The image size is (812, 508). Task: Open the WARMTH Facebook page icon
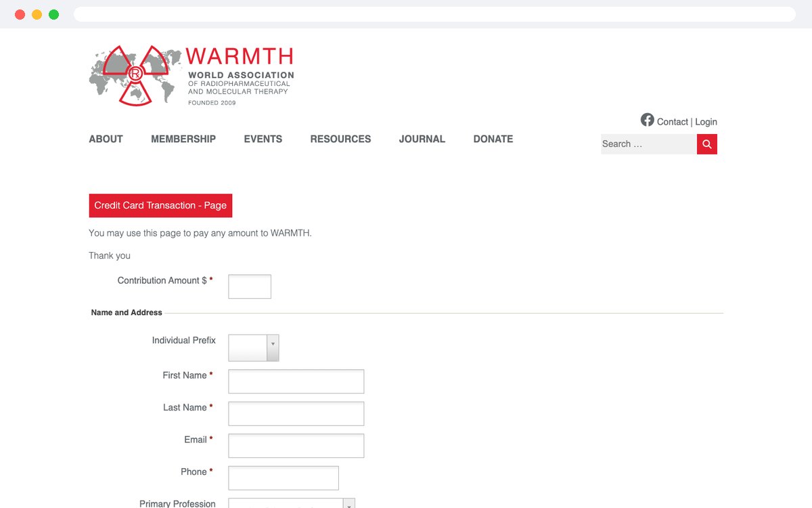pyautogui.click(x=648, y=120)
